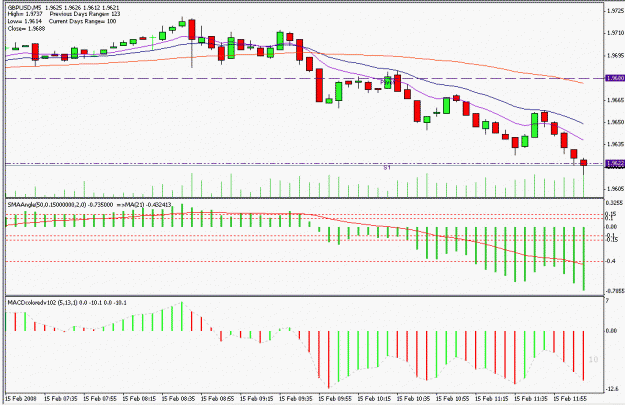The image size is (625, 405).
Task: Click the '15 Feb 07:35' time label
Action: tap(61, 398)
